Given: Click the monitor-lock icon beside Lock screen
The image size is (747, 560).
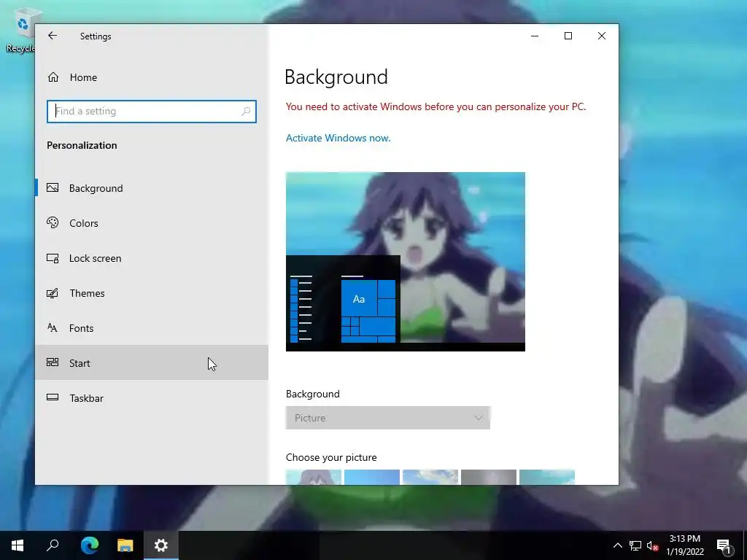Looking at the screenshot, I should pyautogui.click(x=53, y=258).
